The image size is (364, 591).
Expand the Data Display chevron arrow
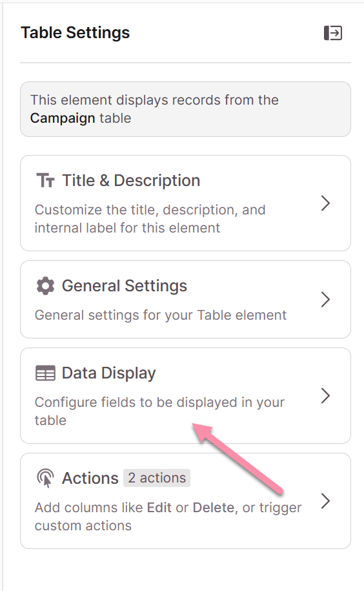(x=326, y=396)
